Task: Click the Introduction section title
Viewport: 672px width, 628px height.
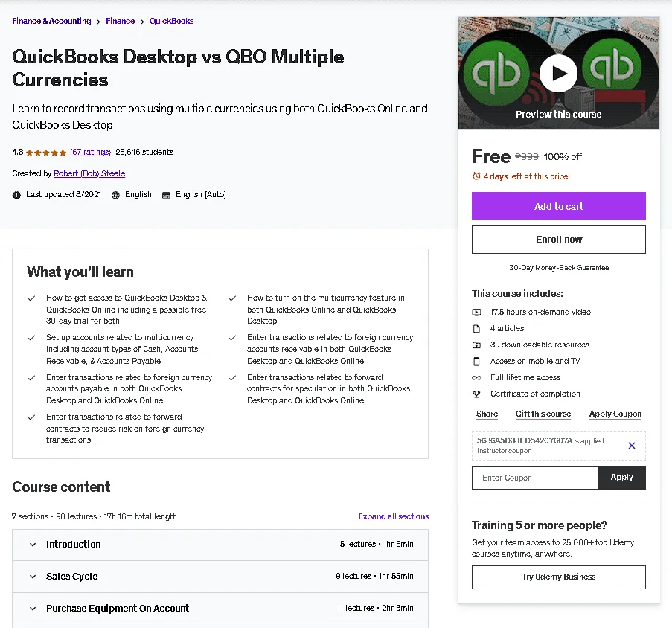Action: 73,545
